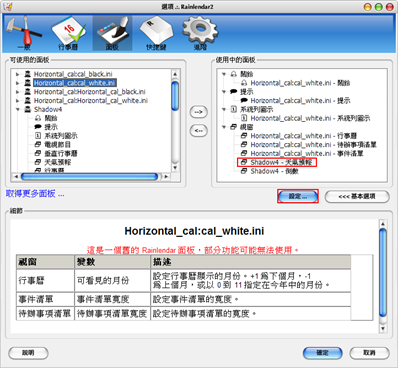The width and height of the screenshot is (398, 368).
Task: Select Horizontal_cal:Horizontal_cal_white.ini in available skins
Action: 91,101
